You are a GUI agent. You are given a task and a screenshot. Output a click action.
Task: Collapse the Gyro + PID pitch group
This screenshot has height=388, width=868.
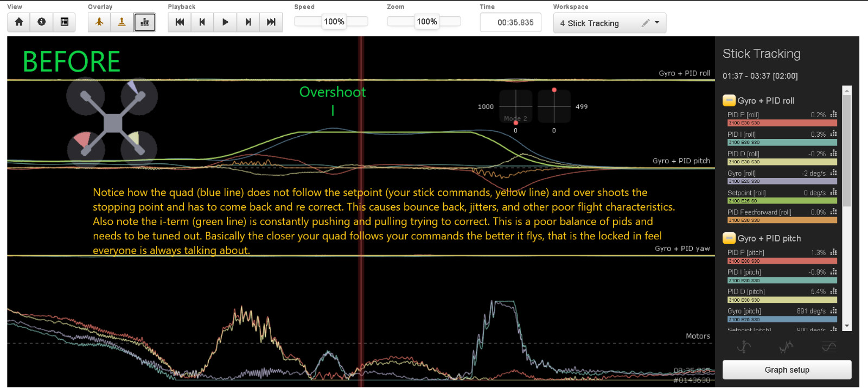click(729, 238)
